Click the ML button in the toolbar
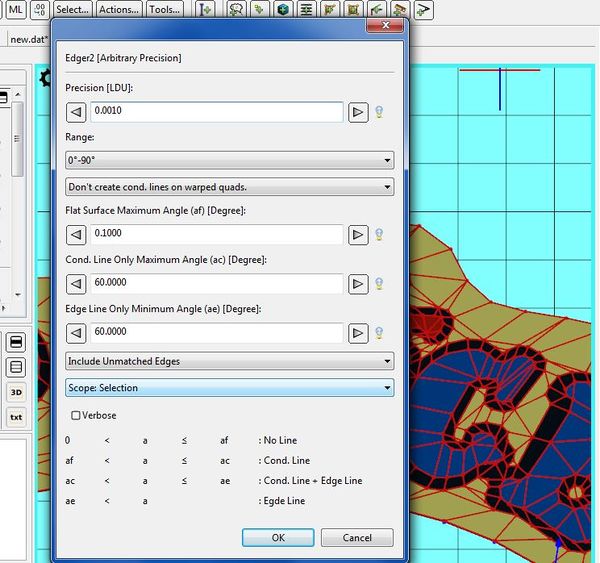600x563 pixels. [x=17, y=10]
